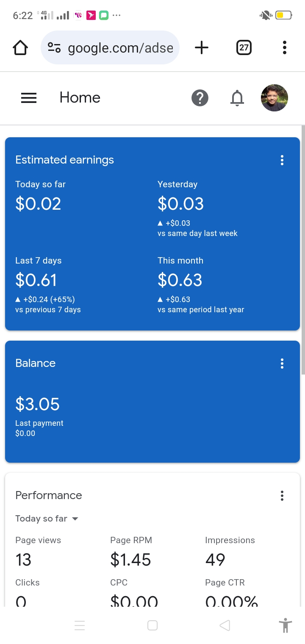The image size is (305, 644).
Task: Show the 27 open tabs
Action: (244, 48)
